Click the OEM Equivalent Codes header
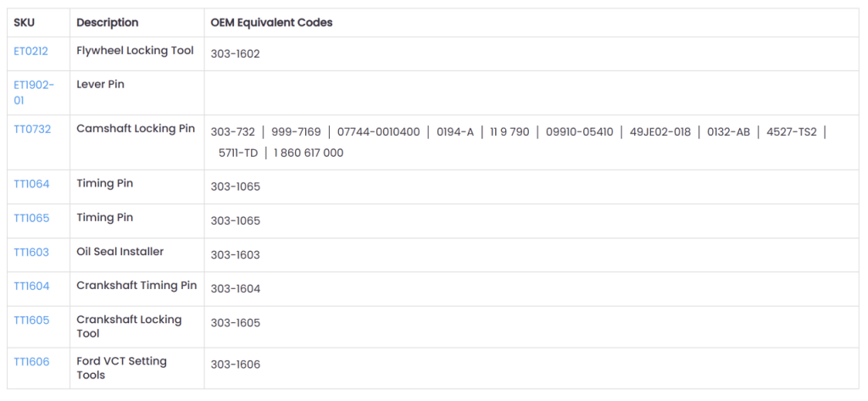 [271, 23]
